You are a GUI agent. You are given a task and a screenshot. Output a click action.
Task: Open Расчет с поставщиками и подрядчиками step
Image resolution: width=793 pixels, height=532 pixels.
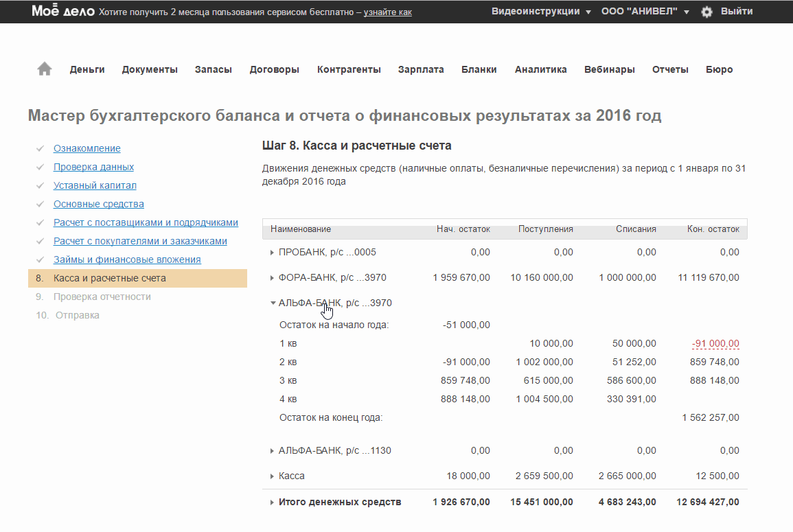146,222
